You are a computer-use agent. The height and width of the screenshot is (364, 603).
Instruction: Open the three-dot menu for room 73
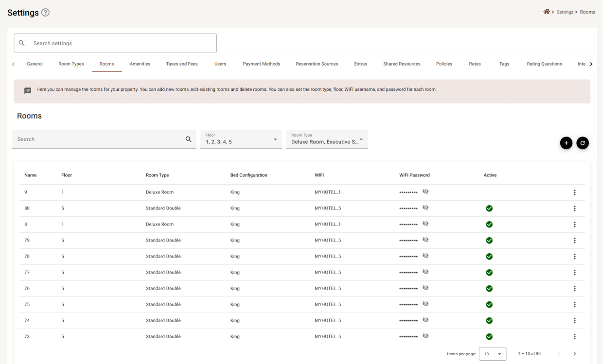coord(575,337)
